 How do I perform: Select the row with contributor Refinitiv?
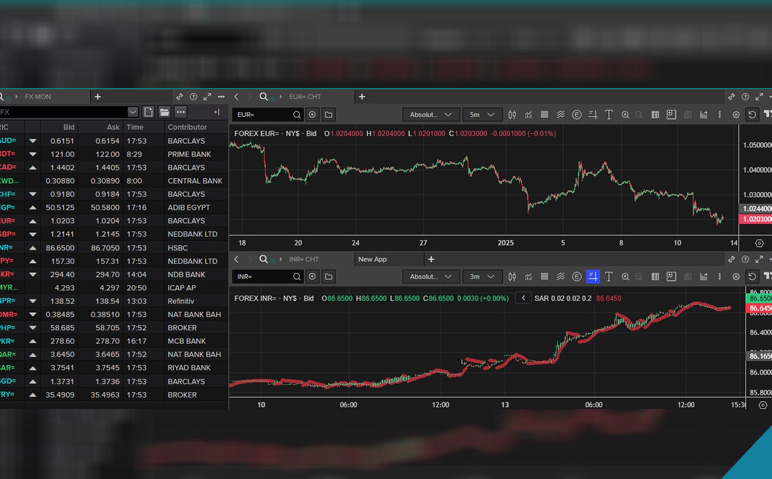point(114,301)
